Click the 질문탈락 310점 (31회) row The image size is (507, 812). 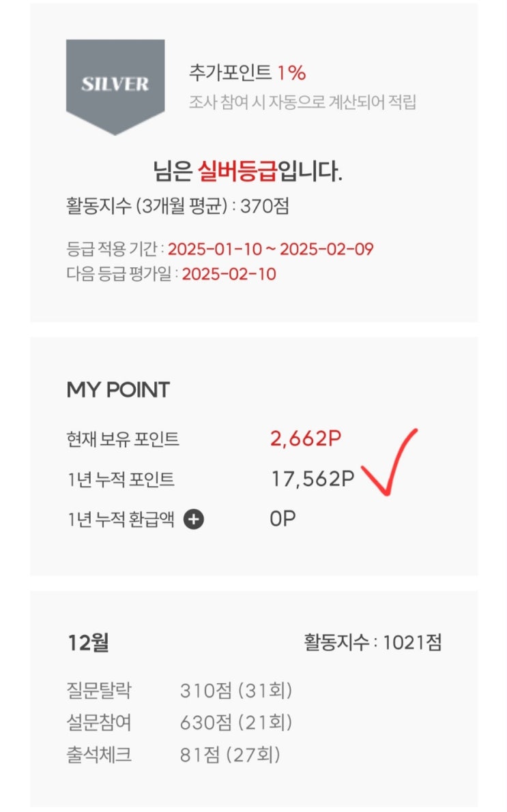click(x=179, y=691)
